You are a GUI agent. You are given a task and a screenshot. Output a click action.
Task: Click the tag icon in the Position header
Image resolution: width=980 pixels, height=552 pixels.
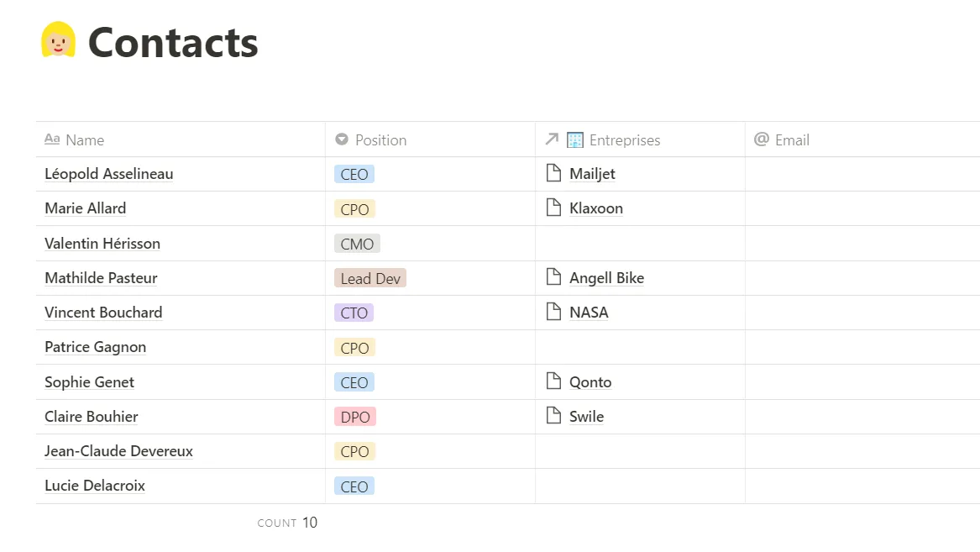point(341,139)
